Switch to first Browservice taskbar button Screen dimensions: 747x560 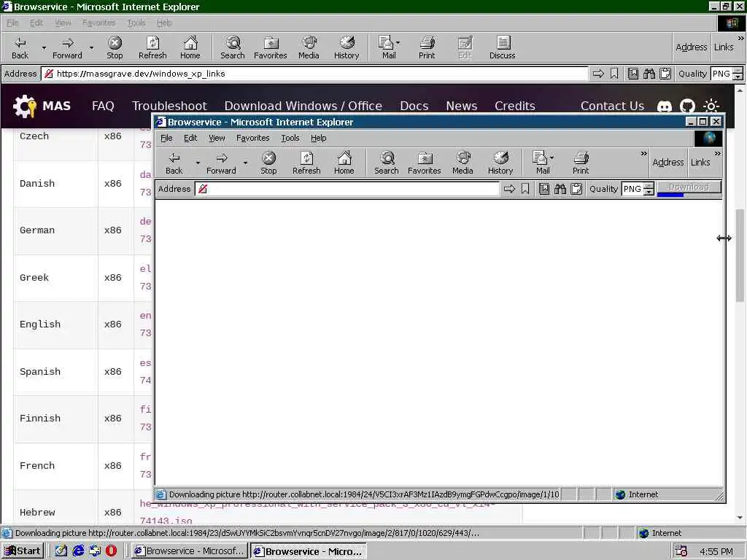click(190, 551)
